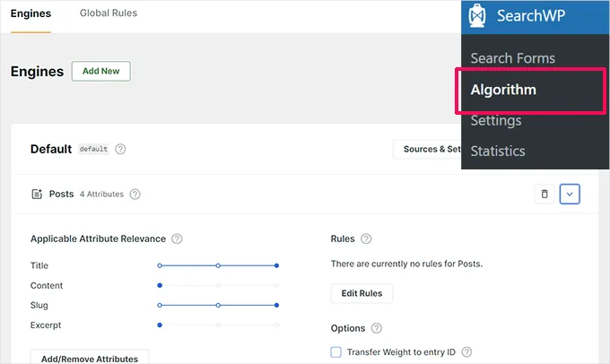Enable Transfer Weight to entry ID checkbox

[x=336, y=353]
